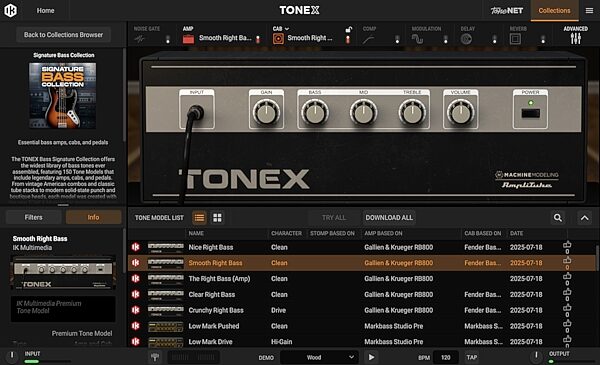Like the Smooth Right Bass tone model

click(567, 261)
